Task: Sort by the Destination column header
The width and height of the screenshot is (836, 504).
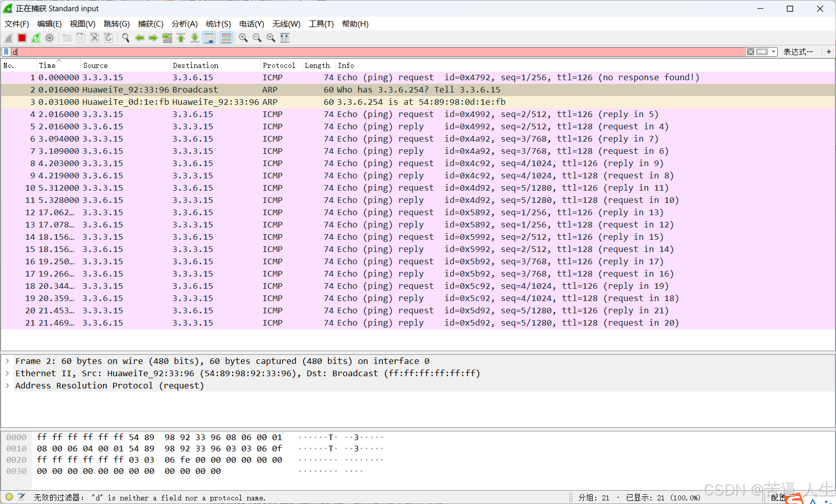Action: 215,65
